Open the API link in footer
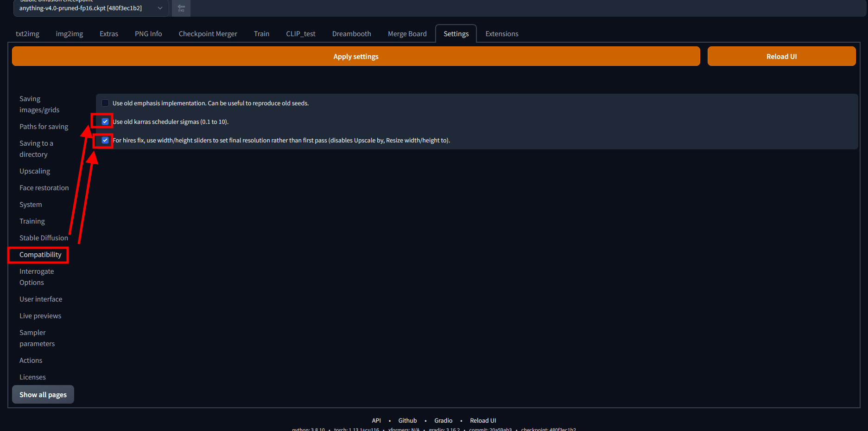Image resolution: width=868 pixels, height=431 pixels. pyautogui.click(x=376, y=420)
